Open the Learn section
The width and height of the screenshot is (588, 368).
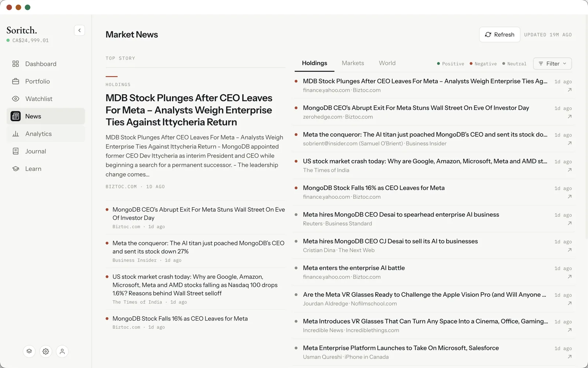[46, 169]
